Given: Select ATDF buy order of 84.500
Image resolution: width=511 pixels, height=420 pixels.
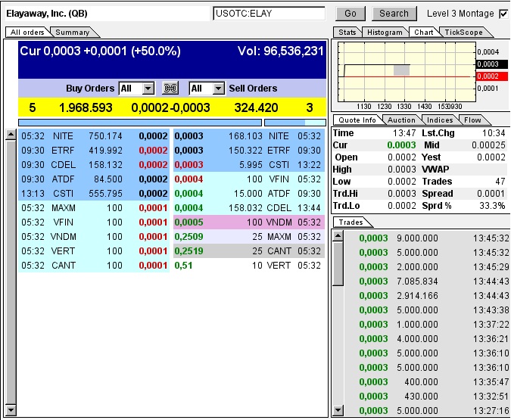Looking at the screenshot, I should 94,179.
